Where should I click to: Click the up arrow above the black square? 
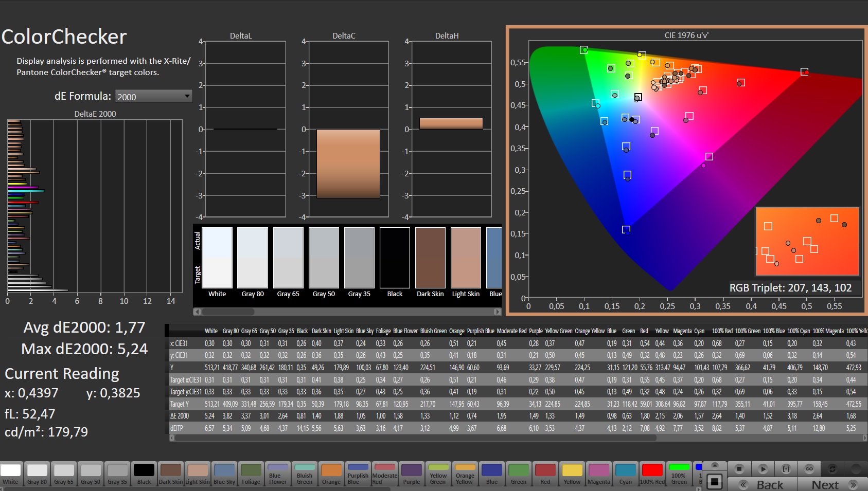pos(715,466)
